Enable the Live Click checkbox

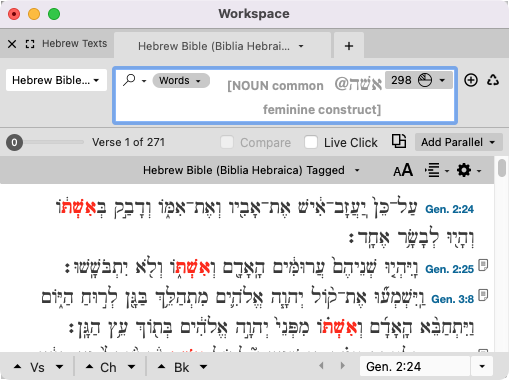point(311,142)
